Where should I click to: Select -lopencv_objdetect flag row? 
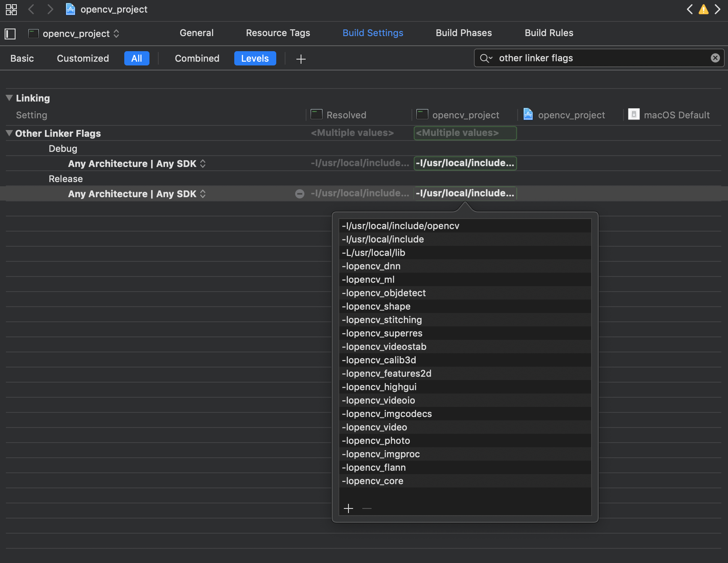[465, 293]
